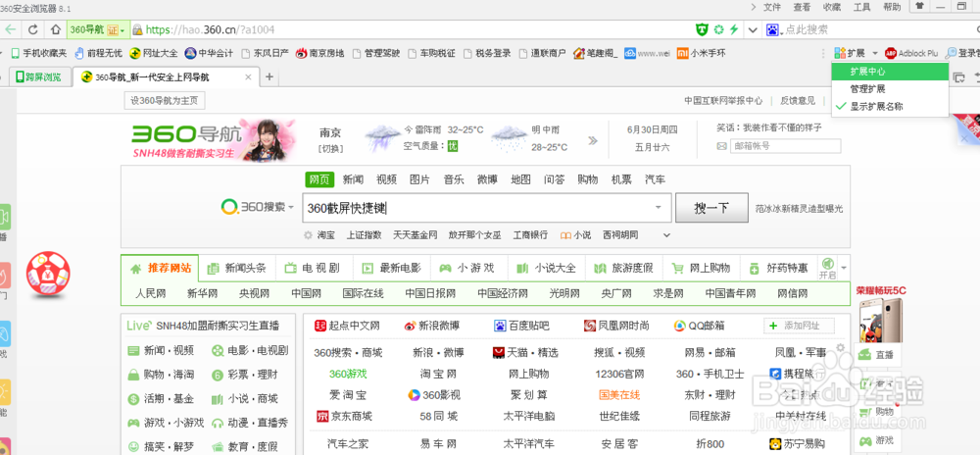Expand more hot links chevron after 西祠胡同
The width and height of the screenshot is (980, 455).
pyautogui.click(x=666, y=235)
